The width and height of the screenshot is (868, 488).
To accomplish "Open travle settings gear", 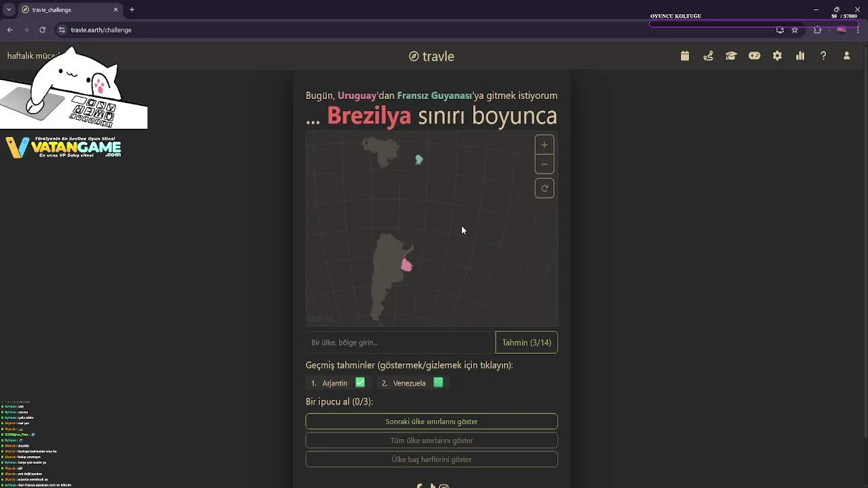I will [777, 56].
